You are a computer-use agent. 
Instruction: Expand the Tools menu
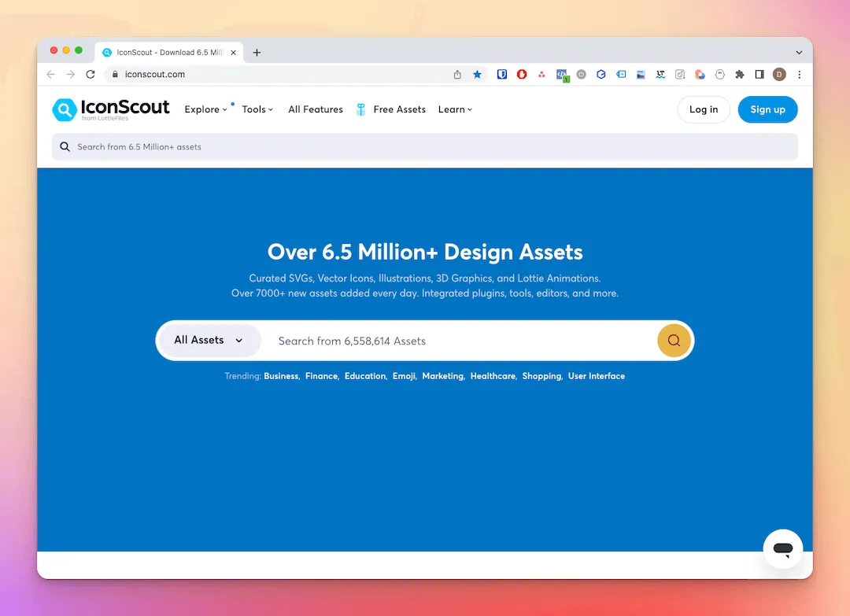(257, 109)
